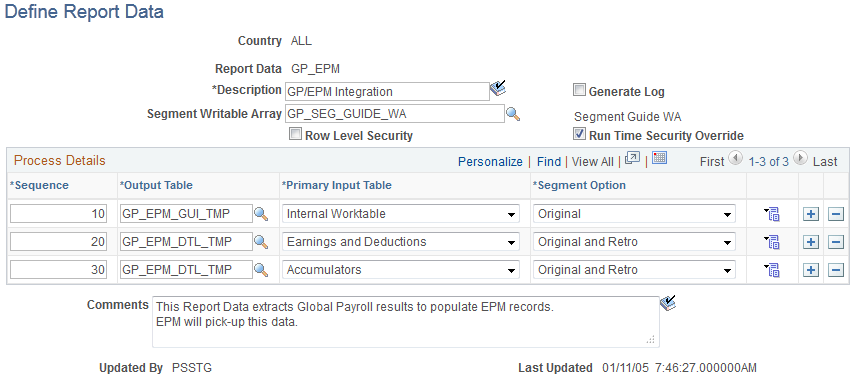854x377 pixels.
Task: Add row after sequence 10
Action: coord(812,214)
